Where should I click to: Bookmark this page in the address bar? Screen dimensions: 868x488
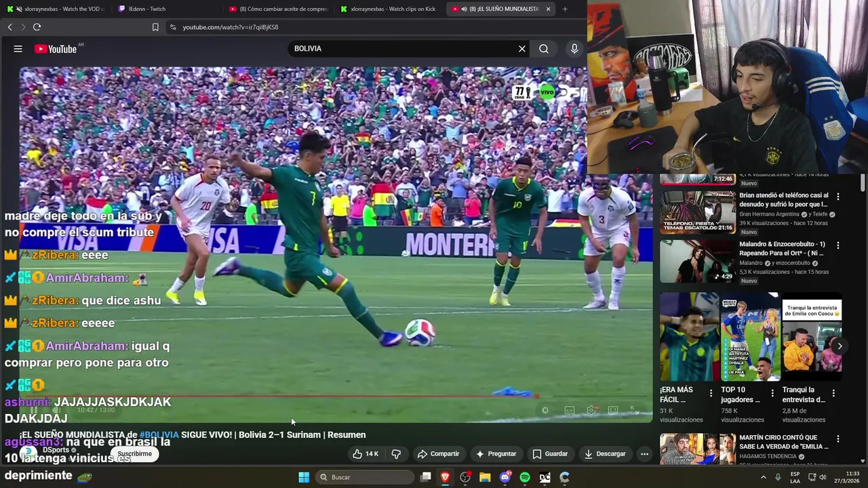tap(155, 27)
